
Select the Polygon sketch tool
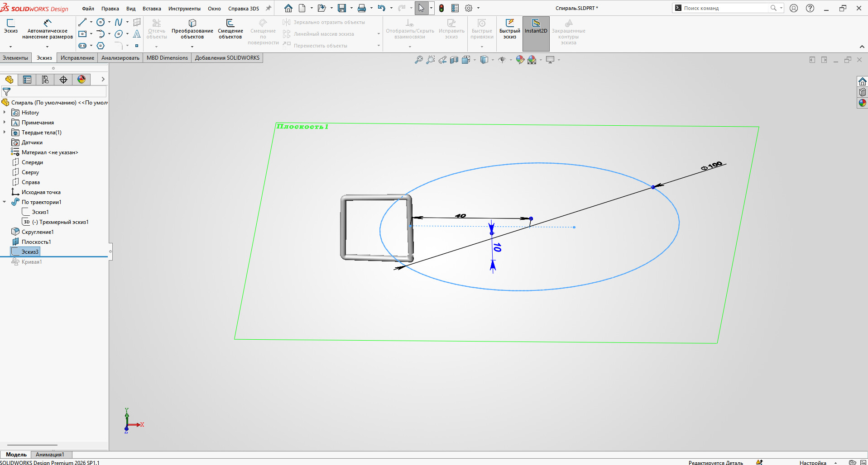101,46
